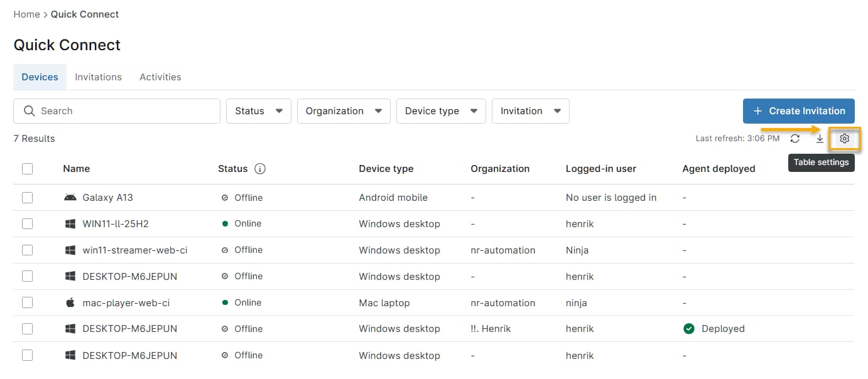Viewport: 868px width, 379px height.
Task: Click the Apple icon beside mac-player-web-ci
Action: (x=70, y=302)
